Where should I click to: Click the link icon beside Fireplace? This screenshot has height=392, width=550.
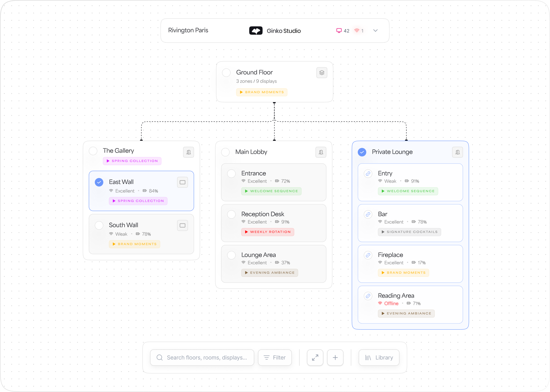tap(368, 255)
